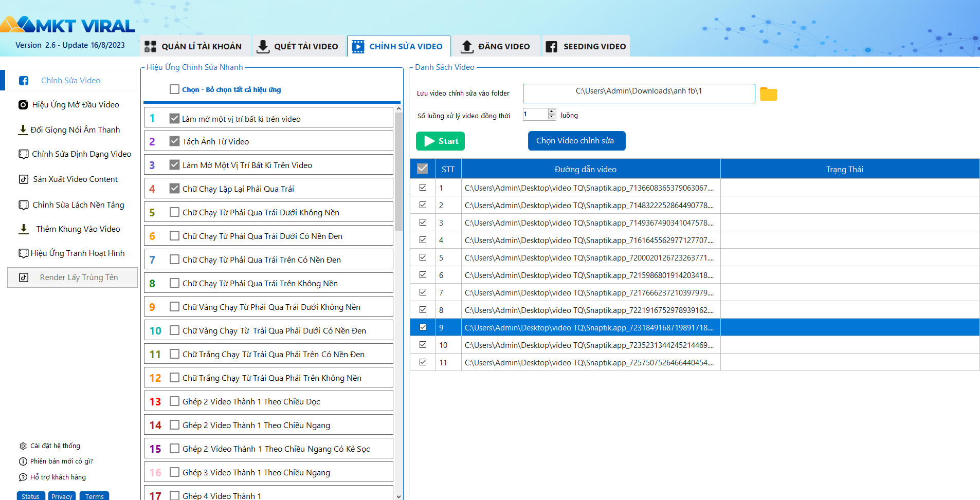Screen dimensions: 980x500
Task: Click the effects list scroll-up arrow
Action: click(x=398, y=109)
